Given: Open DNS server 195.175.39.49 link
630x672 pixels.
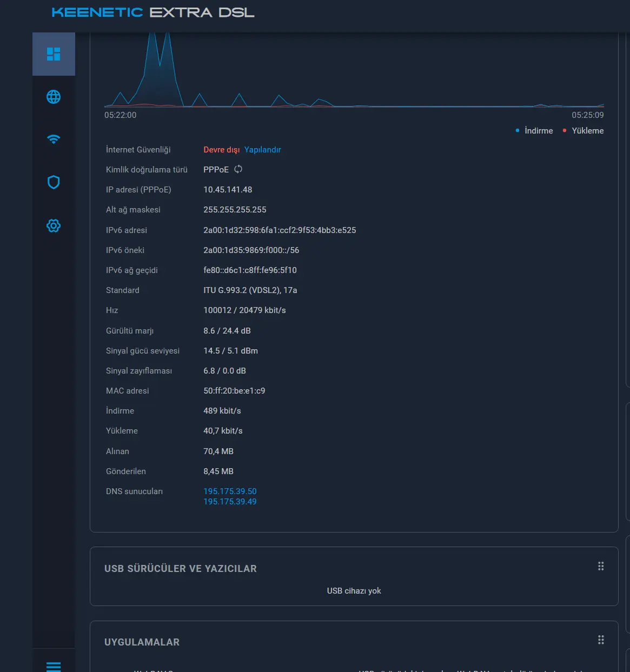Looking at the screenshot, I should 230,502.
